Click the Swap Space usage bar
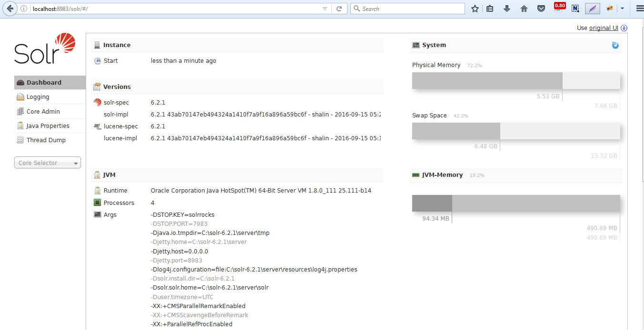The height and width of the screenshot is (330, 644). (516, 131)
